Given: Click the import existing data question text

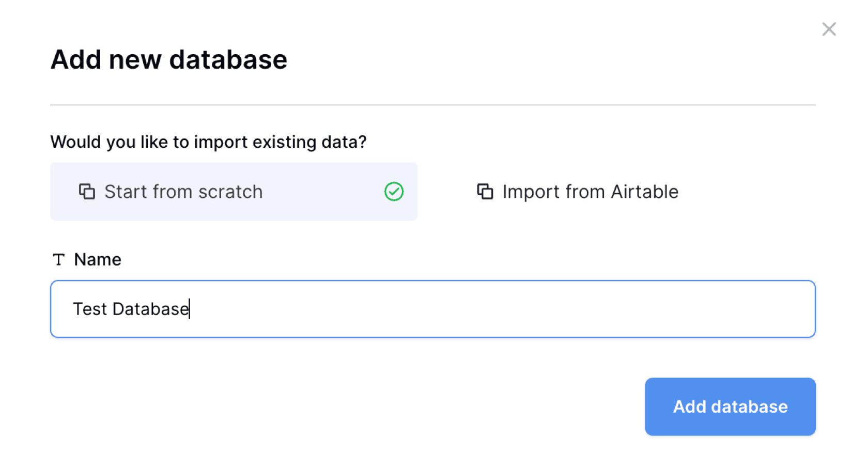Looking at the screenshot, I should click(208, 142).
